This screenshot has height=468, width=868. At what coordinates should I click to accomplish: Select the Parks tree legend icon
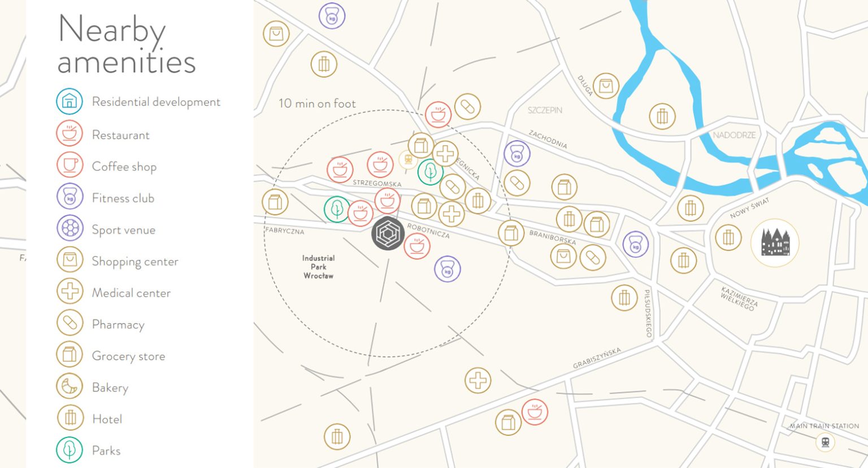pyautogui.click(x=70, y=450)
